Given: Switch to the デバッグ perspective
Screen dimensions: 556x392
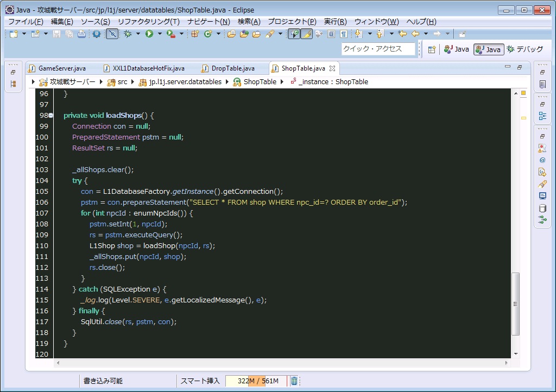Looking at the screenshot, I should [x=525, y=49].
